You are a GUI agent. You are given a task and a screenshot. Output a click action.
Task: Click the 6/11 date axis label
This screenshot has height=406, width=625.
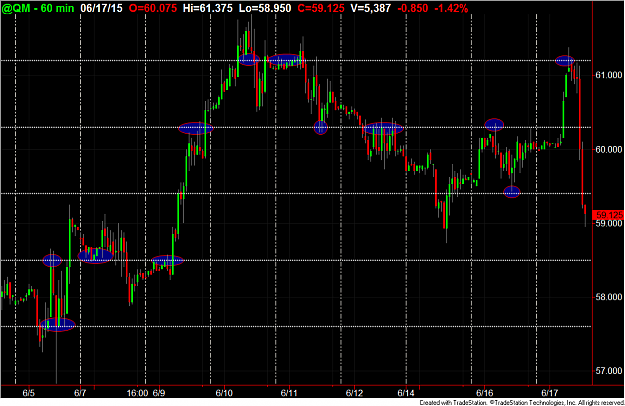pyautogui.click(x=289, y=393)
